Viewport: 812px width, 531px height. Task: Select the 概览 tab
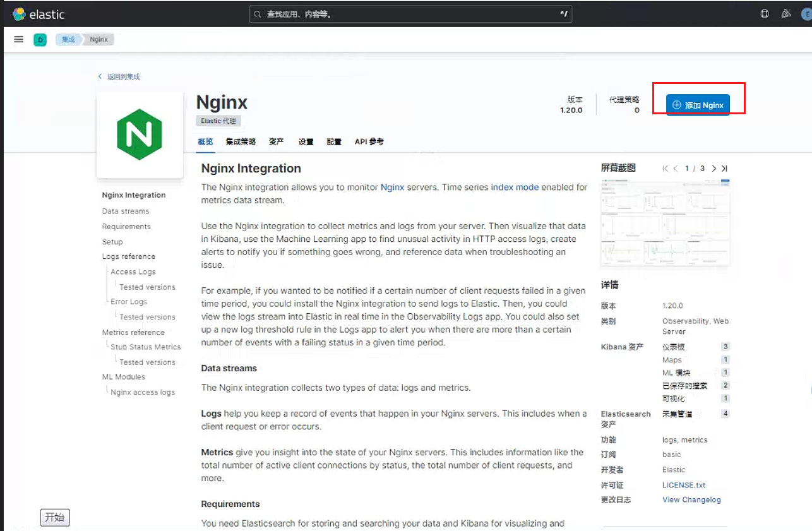pos(205,141)
